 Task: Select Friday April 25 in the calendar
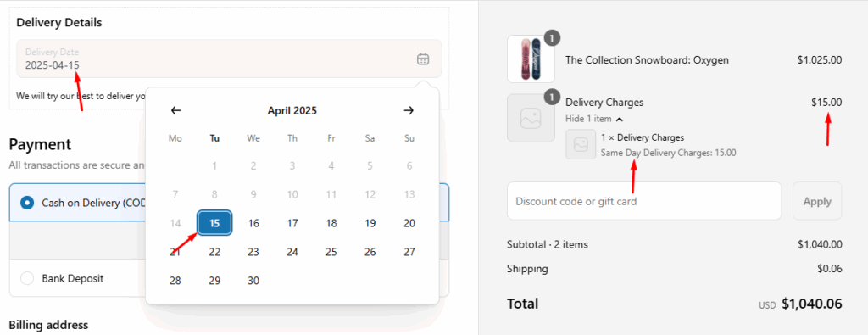tap(331, 252)
